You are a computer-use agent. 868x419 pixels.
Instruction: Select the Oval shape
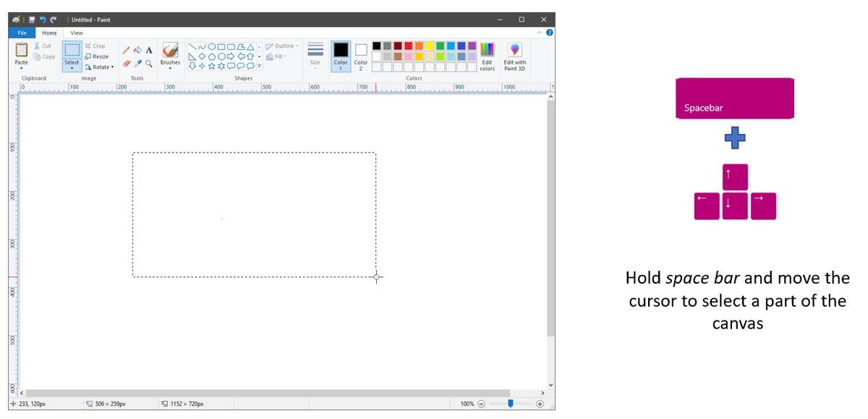(212, 46)
